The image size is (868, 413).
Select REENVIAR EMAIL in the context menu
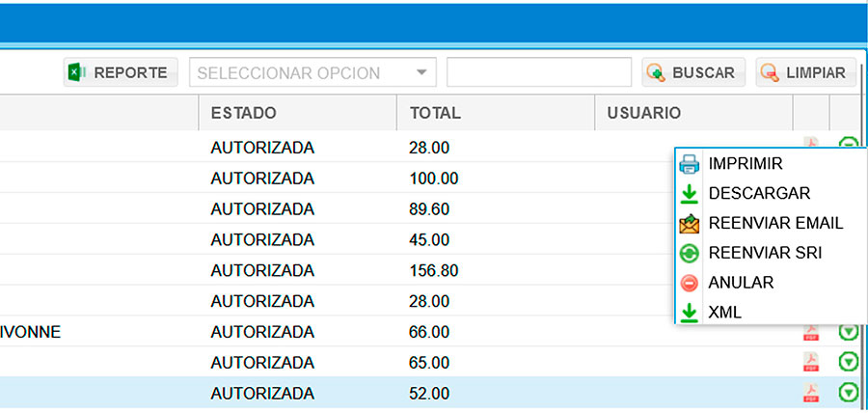point(775,223)
